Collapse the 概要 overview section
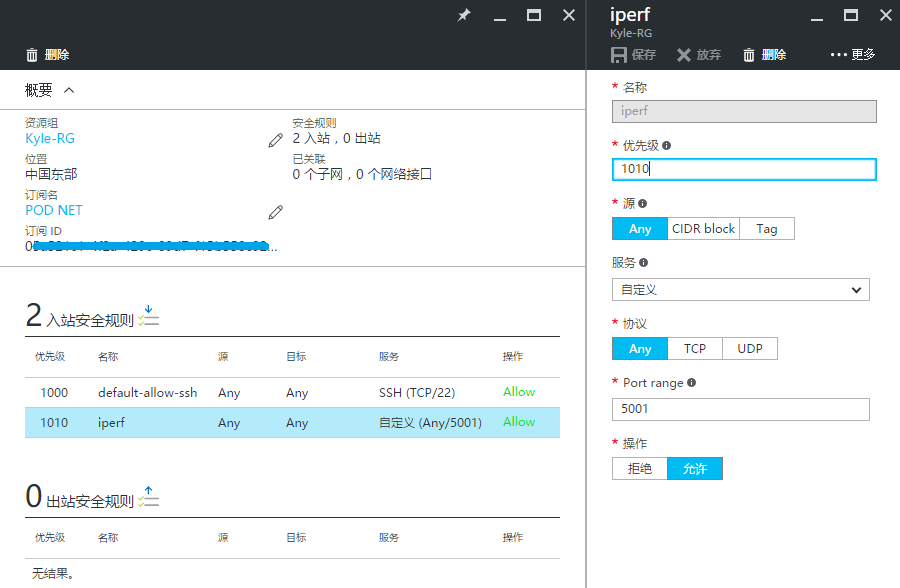 69,90
